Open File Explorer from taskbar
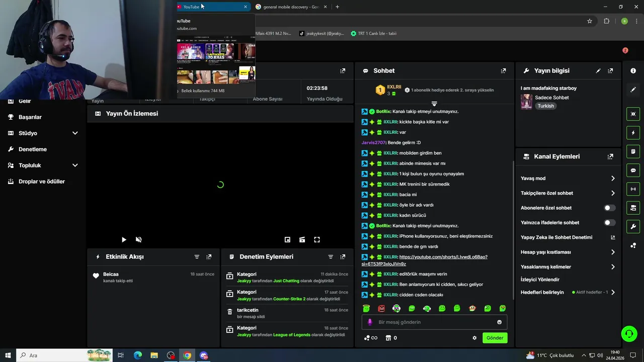 click(x=154, y=355)
